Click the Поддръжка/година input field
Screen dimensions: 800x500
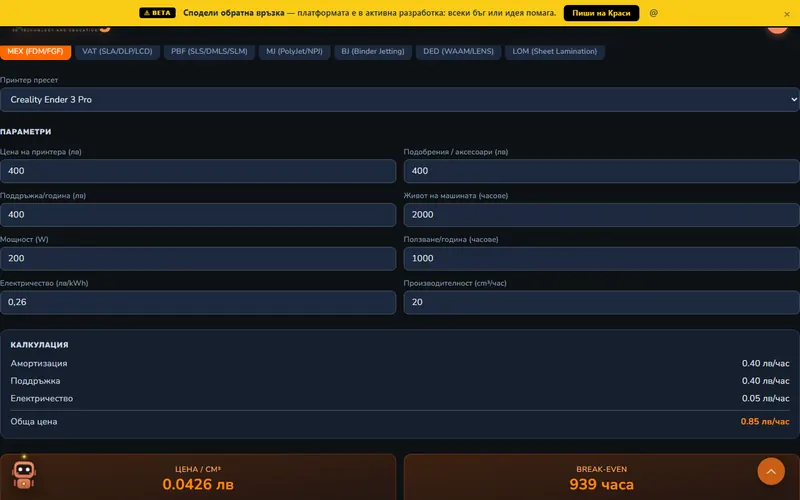coord(198,215)
